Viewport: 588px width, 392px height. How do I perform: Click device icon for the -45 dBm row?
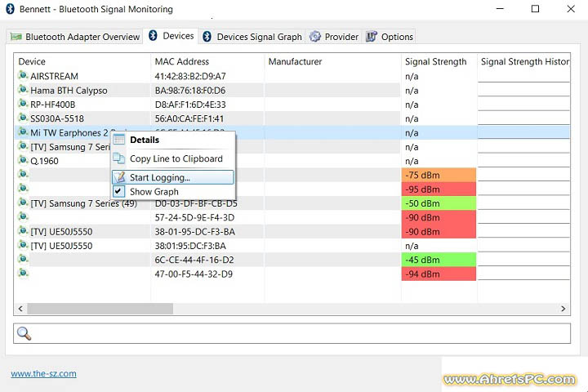point(23,260)
